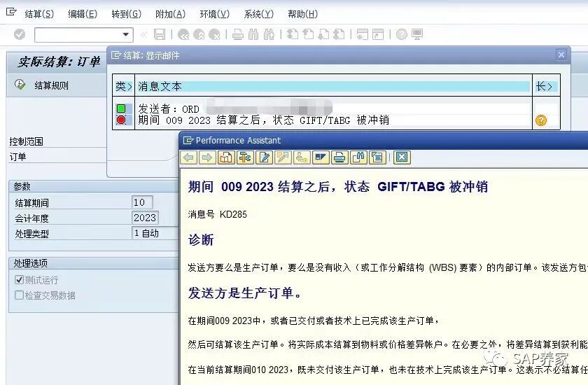Screen dimensions: 588x385
Task: Click the First Page icon
Action: pyautogui.click(x=292, y=34)
